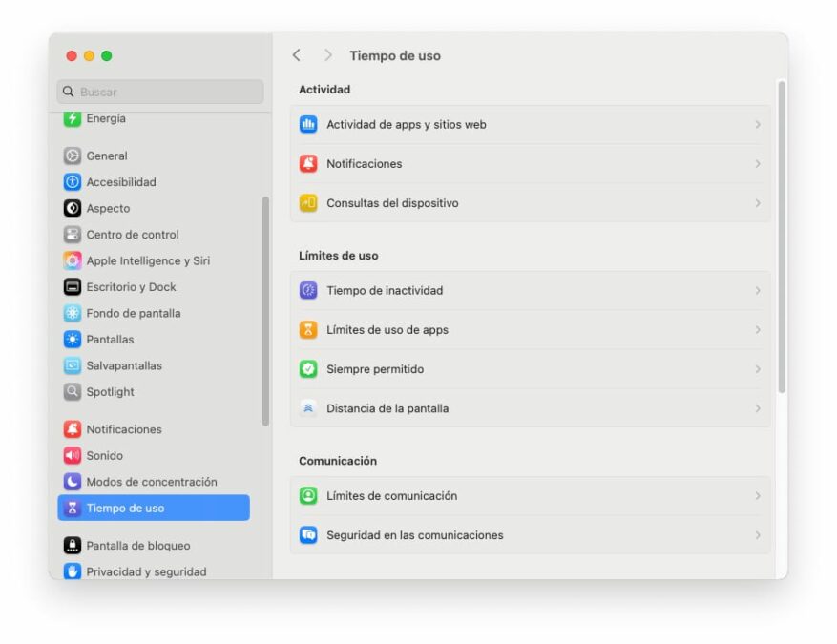Open chevron on Notificaciones row in Actividad
The height and width of the screenshot is (644, 837).
pos(758,164)
